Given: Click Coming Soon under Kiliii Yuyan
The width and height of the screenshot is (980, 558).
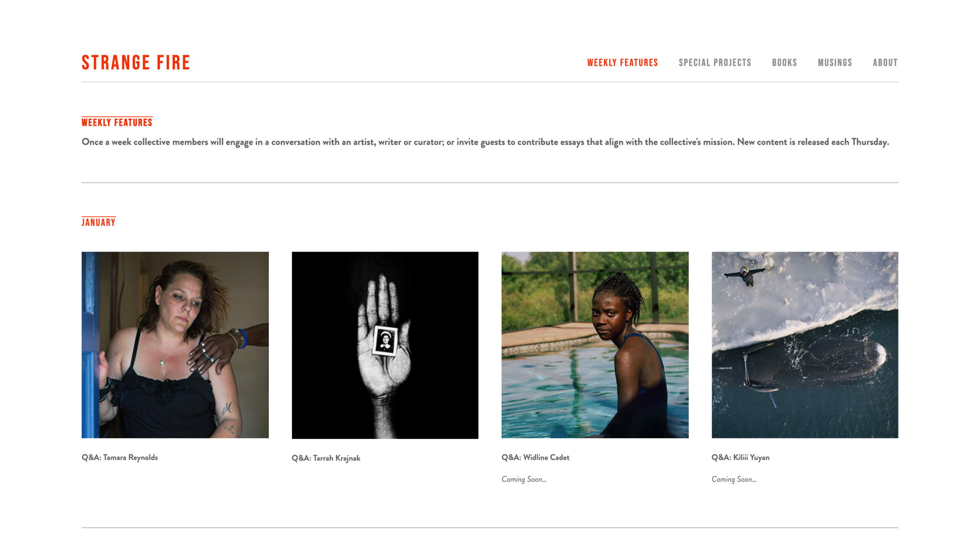Looking at the screenshot, I should tap(734, 479).
